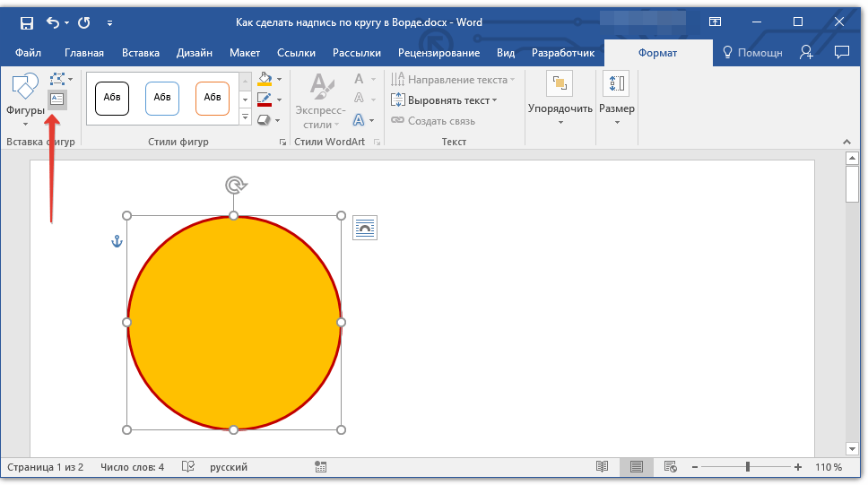Open Layout Options next to the circle

pos(365,228)
